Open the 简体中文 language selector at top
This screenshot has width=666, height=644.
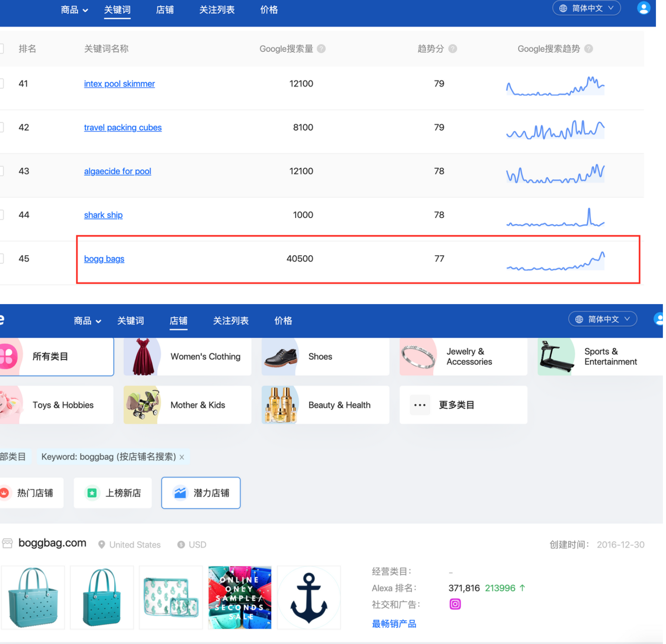coord(586,8)
